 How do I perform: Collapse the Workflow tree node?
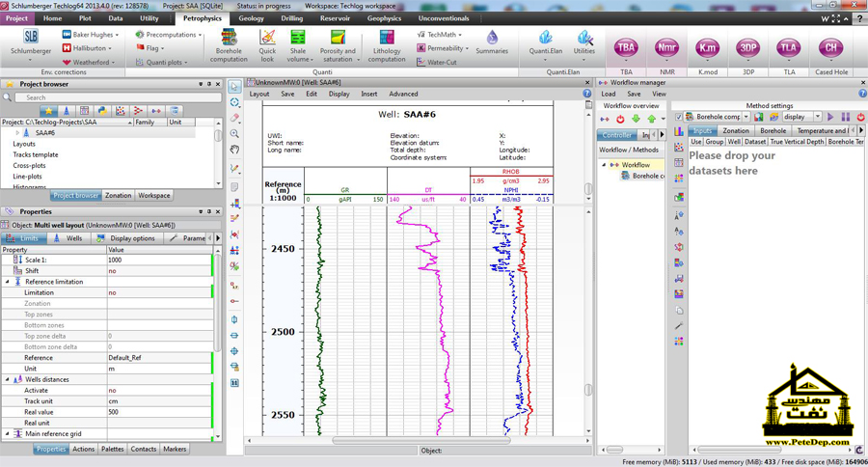[604, 165]
